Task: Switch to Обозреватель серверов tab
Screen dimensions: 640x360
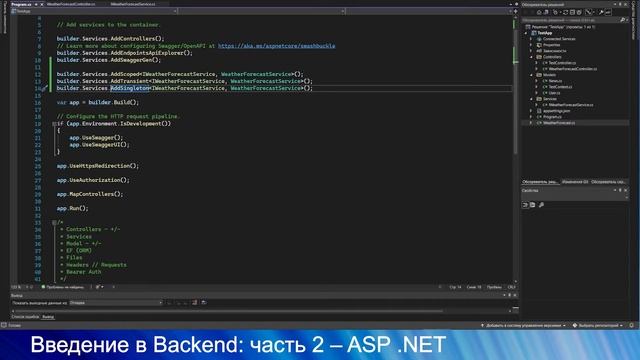Action: pos(608,182)
